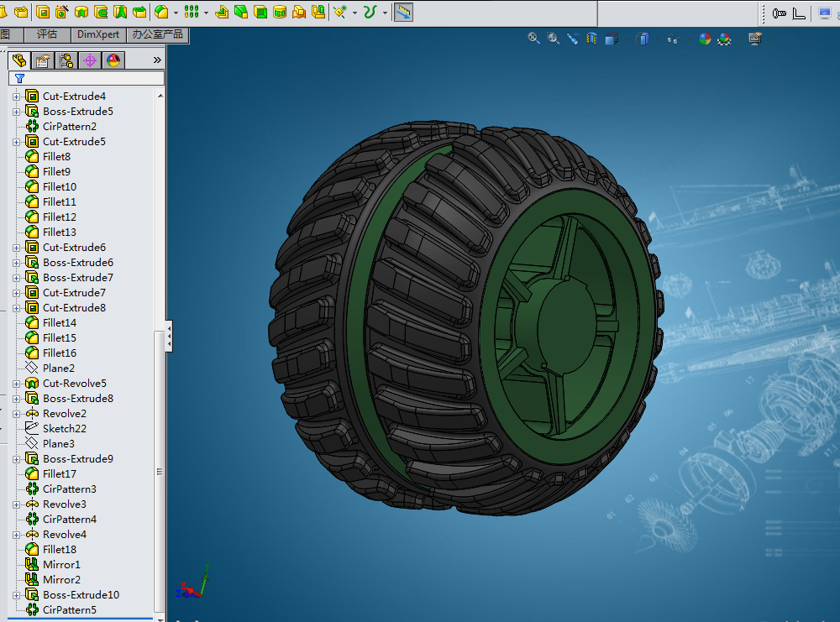Switch to the PropertyManager tab icon
Viewport: 840px width, 622px height.
[43, 60]
